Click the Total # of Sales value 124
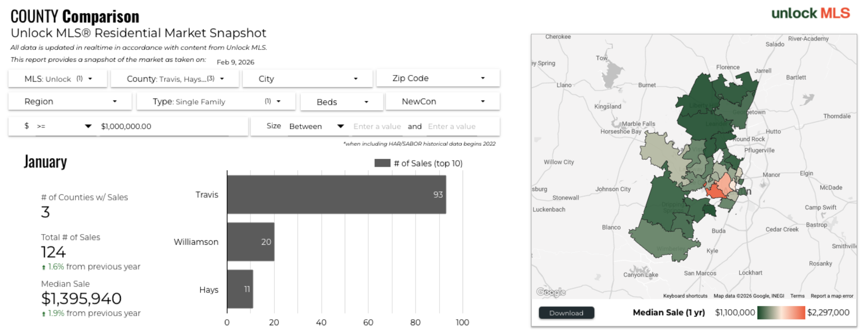 (x=54, y=252)
